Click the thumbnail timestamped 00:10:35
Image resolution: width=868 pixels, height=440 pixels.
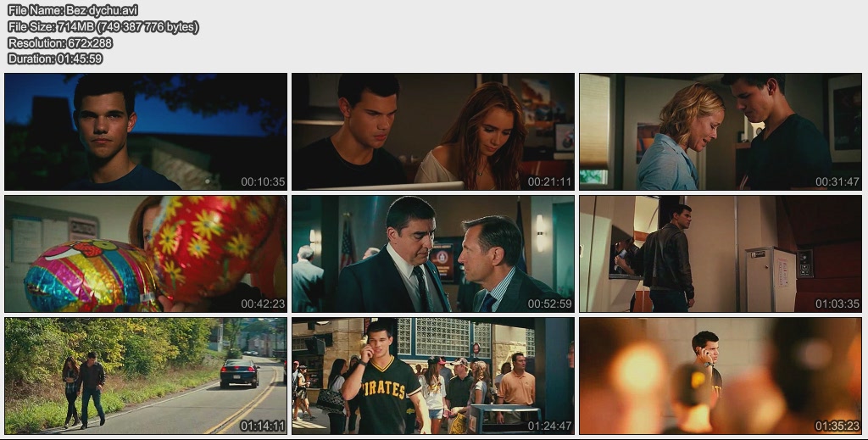145,131
